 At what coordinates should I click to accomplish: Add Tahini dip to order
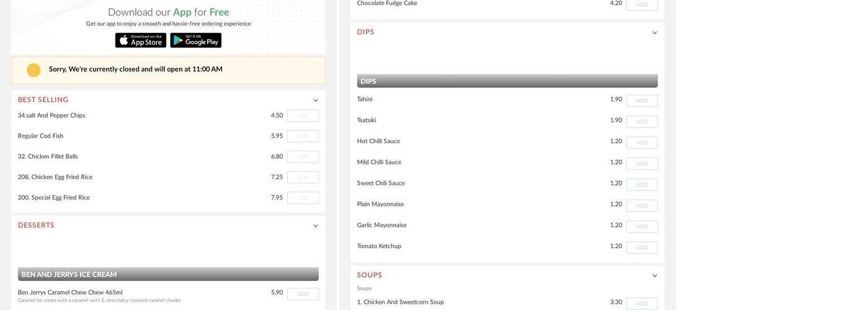click(x=642, y=100)
